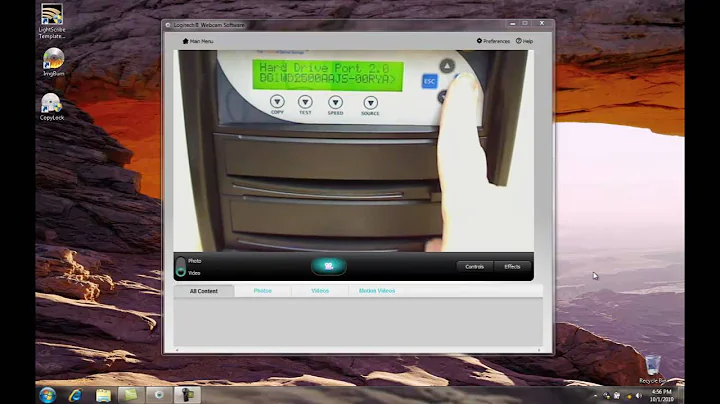The width and height of the screenshot is (720, 404).
Task: Click the taskbar clock showing 4:56 PM
Action: pyautogui.click(x=661, y=395)
